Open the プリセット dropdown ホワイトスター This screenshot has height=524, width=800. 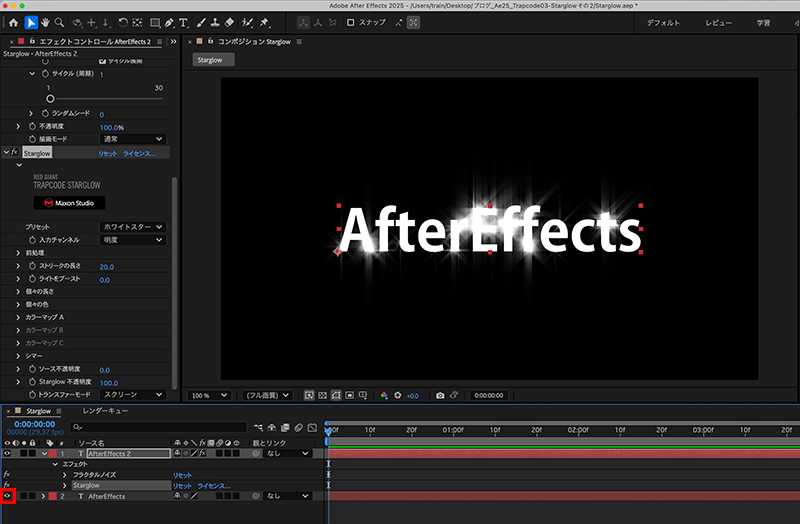pyautogui.click(x=133, y=227)
